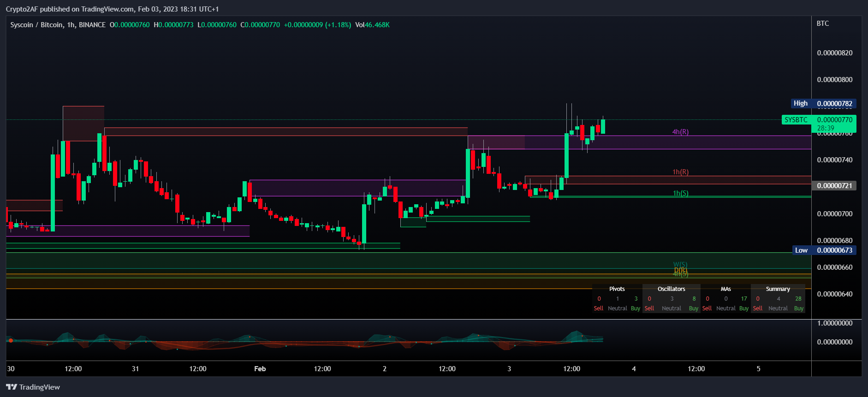Click the change value +0.00000009 (+1.18%)
This screenshot has width=868, height=397.
point(317,25)
